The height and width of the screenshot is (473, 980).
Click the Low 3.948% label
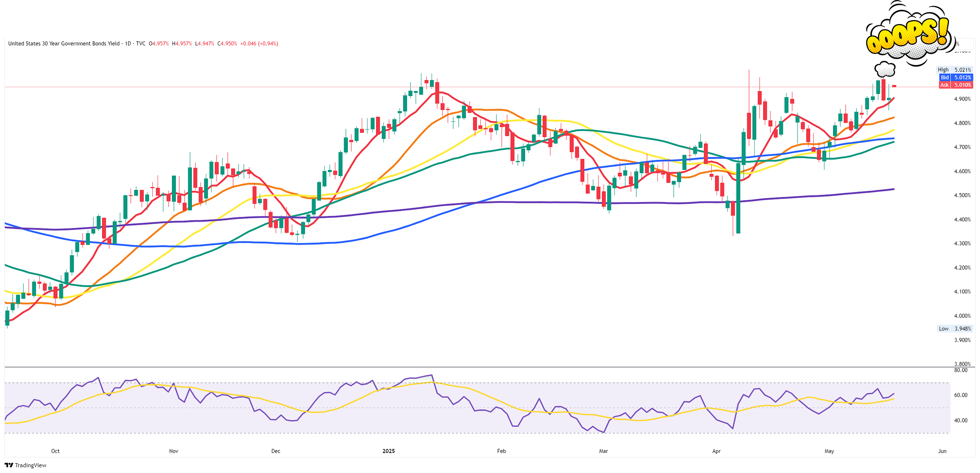click(955, 329)
